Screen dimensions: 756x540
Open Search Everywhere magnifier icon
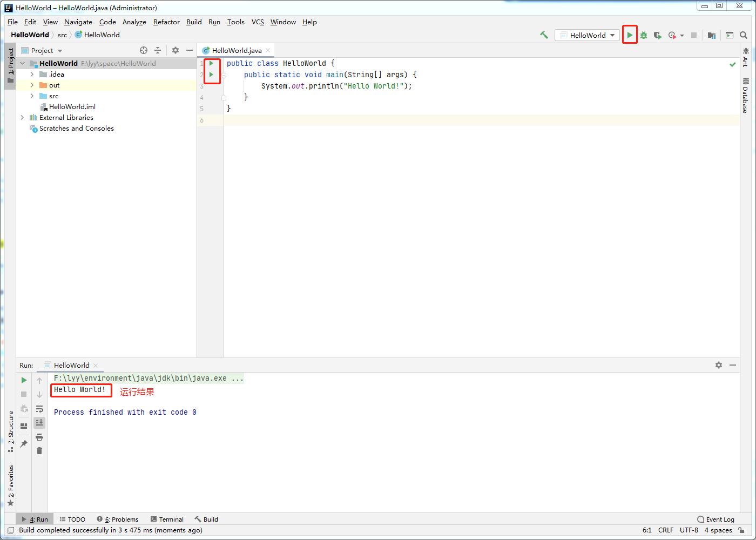(x=744, y=35)
